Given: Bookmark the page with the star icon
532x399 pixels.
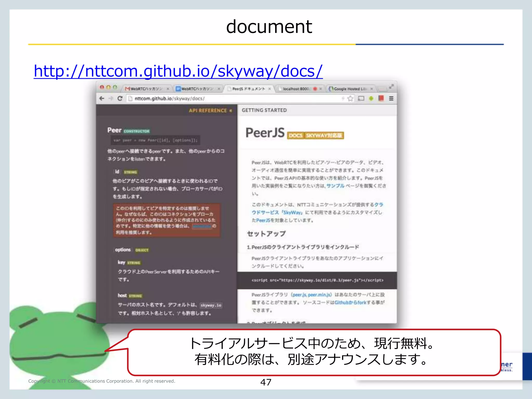Looking at the screenshot, I should click(x=350, y=98).
